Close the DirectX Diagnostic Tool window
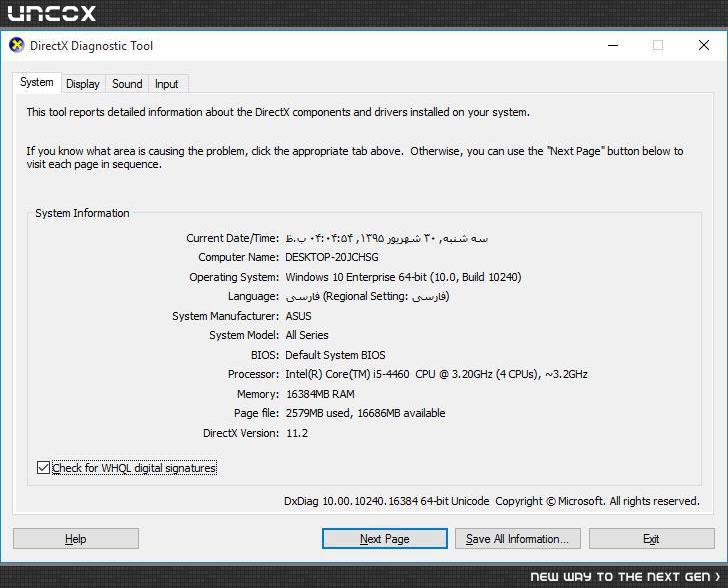Image resolution: width=728 pixels, height=588 pixels. pos(704,46)
